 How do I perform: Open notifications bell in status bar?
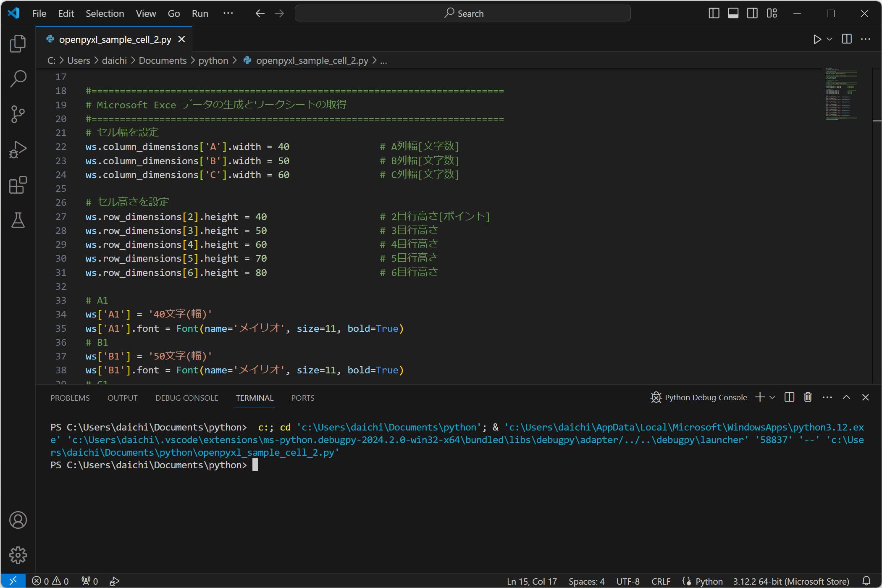(x=866, y=581)
